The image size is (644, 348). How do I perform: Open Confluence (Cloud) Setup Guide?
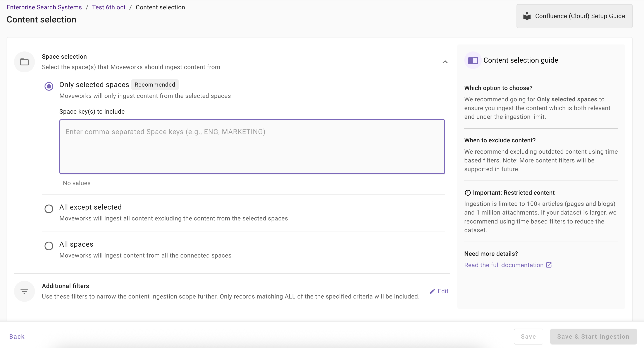tap(574, 16)
